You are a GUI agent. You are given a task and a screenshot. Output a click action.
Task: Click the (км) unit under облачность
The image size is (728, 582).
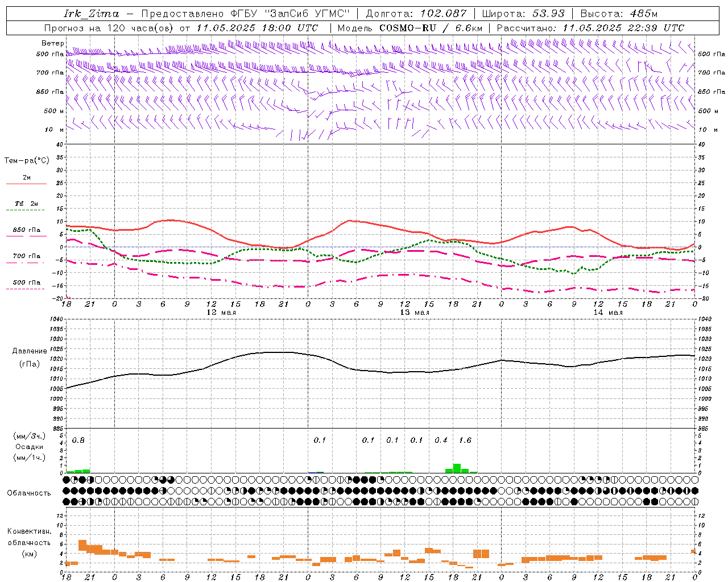click(29, 554)
